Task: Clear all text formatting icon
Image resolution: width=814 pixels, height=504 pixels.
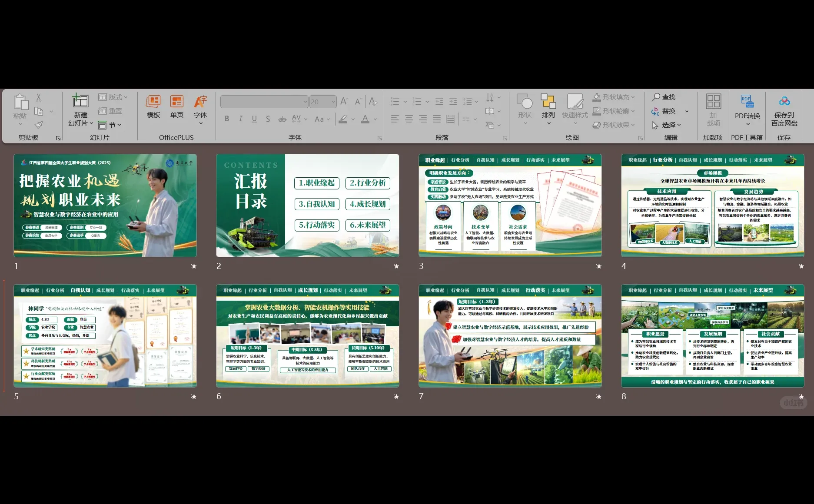Action: pos(373,102)
